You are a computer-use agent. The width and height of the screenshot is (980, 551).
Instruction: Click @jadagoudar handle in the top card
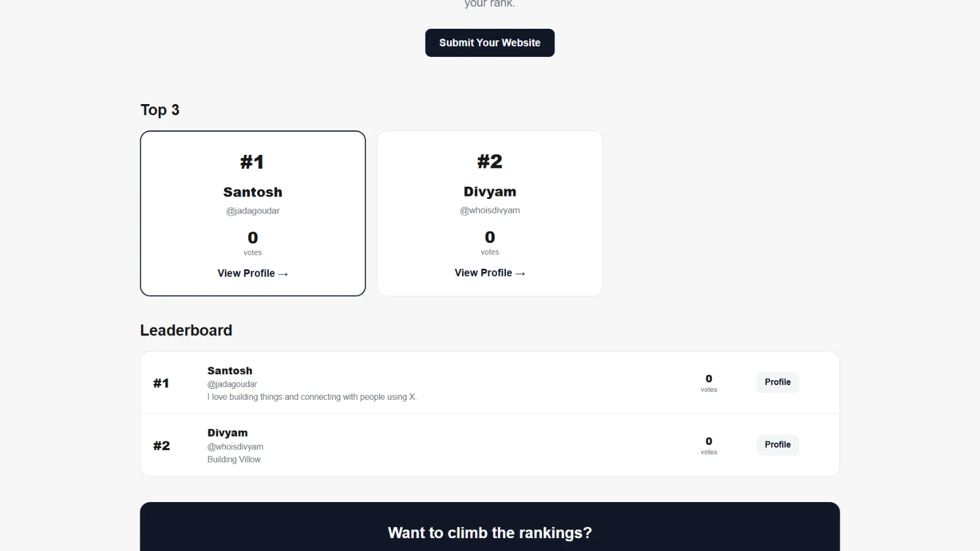coord(253,211)
